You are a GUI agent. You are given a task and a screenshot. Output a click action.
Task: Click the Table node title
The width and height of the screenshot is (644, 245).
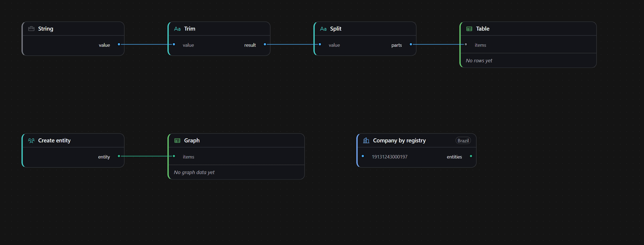(483, 29)
